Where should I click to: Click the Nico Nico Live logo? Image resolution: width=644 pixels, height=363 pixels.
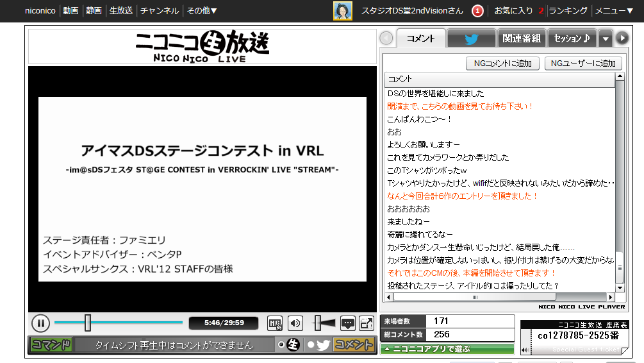click(202, 46)
